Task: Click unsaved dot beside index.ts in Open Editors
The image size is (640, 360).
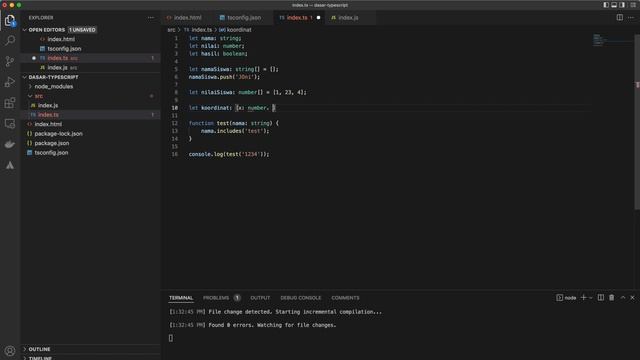Action: click(34, 58)
